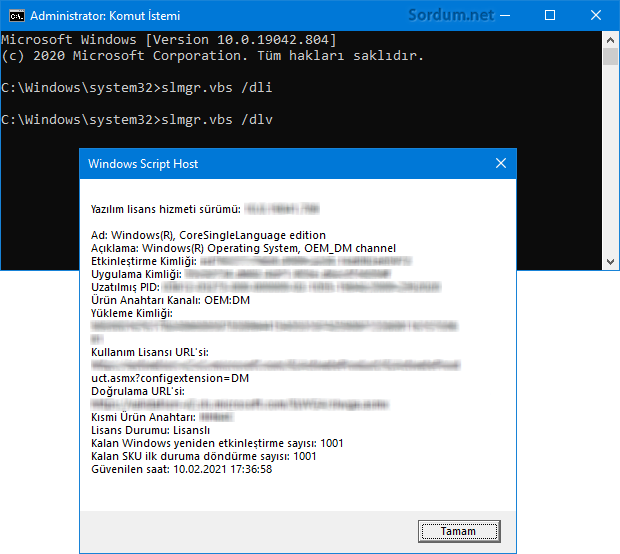
Task: Click the console scrollbar up arrow
Action: tap(611, 40)
